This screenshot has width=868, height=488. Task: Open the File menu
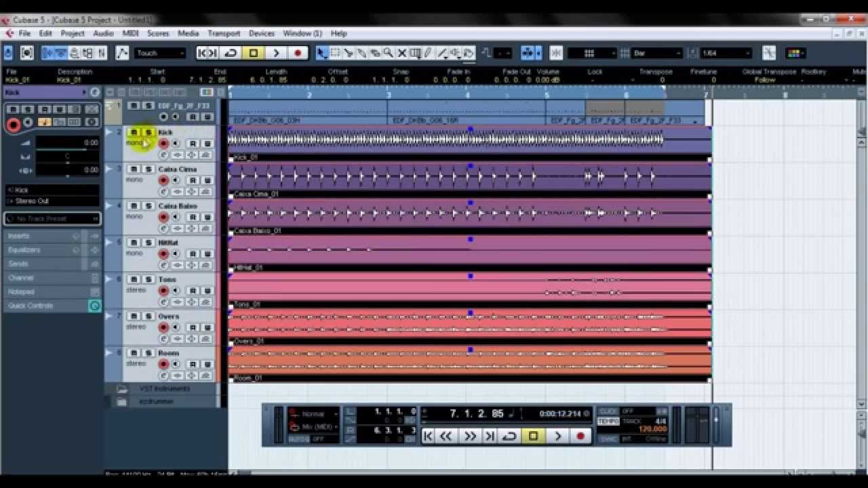24,33
